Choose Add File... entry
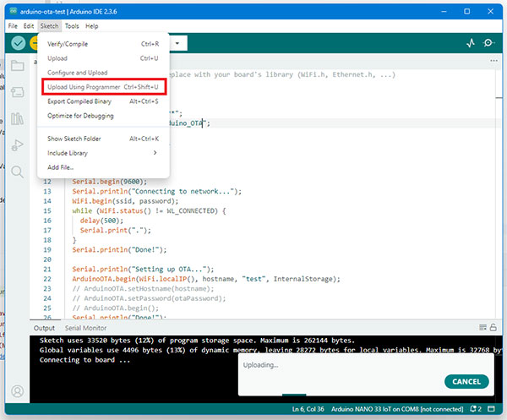507x420 pixels. click(x=103, y=167)
